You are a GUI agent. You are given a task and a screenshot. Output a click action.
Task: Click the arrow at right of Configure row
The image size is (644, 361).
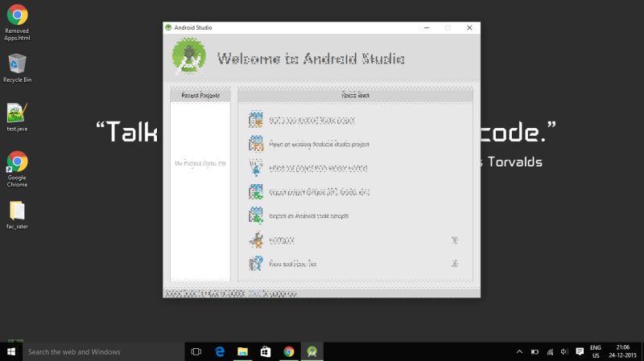point(455,240)
